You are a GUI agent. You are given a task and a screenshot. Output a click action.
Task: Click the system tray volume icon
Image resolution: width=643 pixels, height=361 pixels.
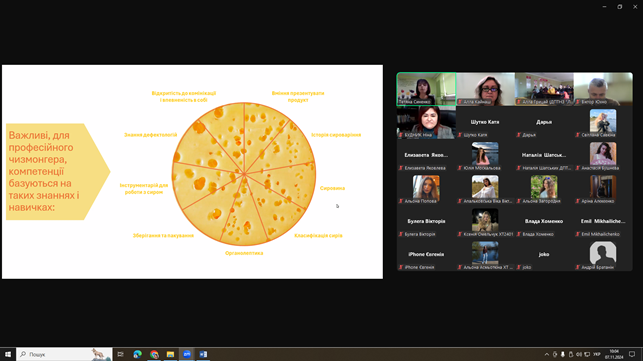pyautogui.click(x=579, y=354)
